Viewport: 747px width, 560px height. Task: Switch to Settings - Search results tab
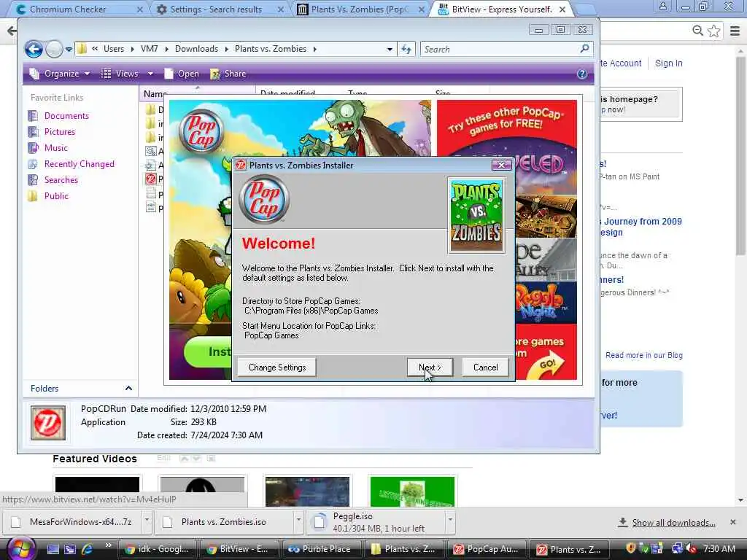click(219, 9)
